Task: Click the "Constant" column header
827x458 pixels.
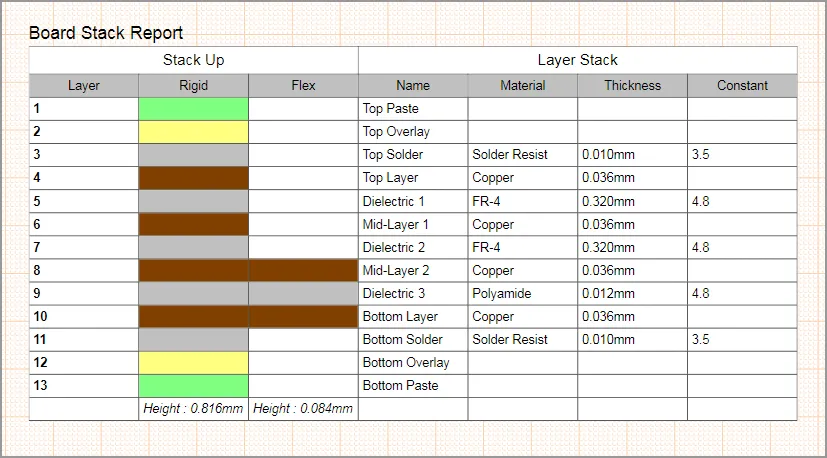Action: coord(742,85)
